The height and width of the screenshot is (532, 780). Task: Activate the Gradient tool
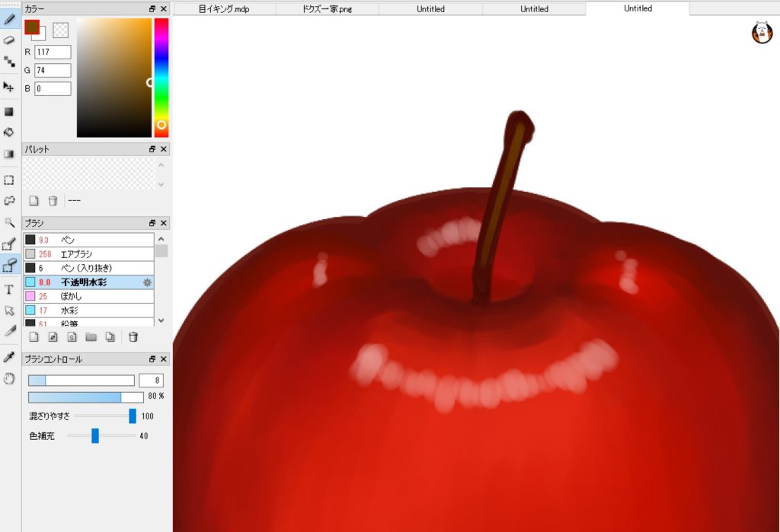(10, 154)
